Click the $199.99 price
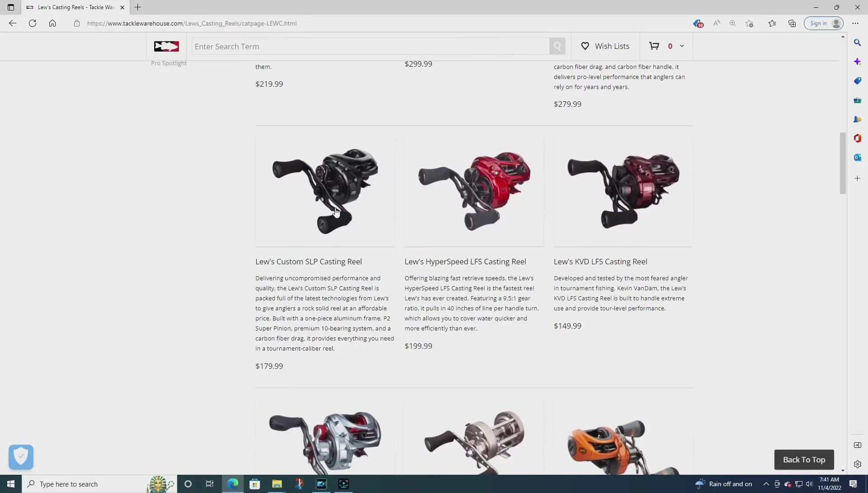The image size is (868, 493). (418, 346)
